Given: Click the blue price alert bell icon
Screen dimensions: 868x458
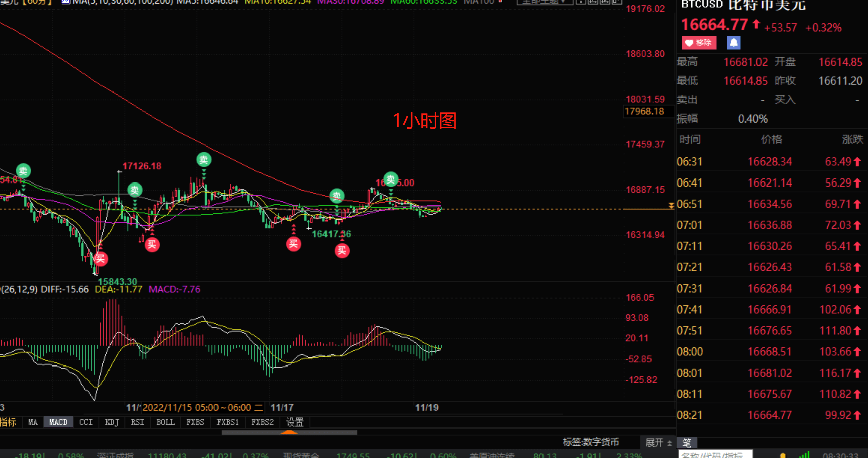Looking at the screenshot, I should [733, 43].
